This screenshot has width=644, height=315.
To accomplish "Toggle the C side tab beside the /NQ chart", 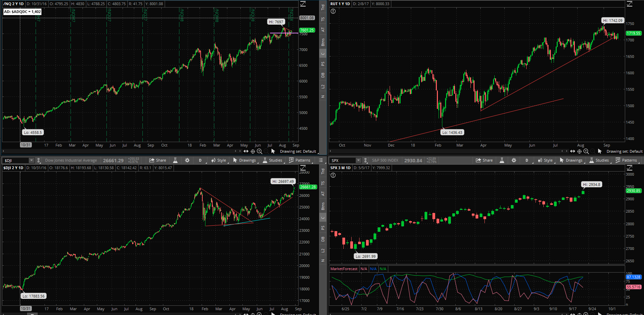I will [323, 54].
